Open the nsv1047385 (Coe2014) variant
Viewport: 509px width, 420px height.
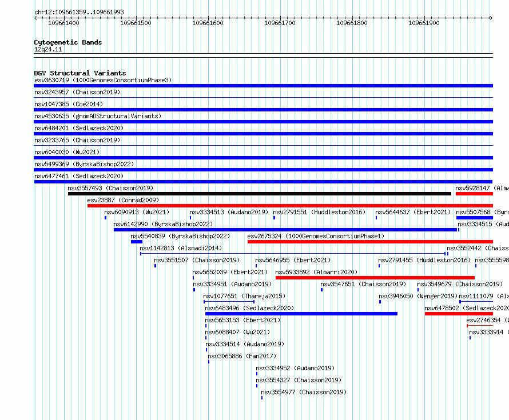[x=69, y=104]
